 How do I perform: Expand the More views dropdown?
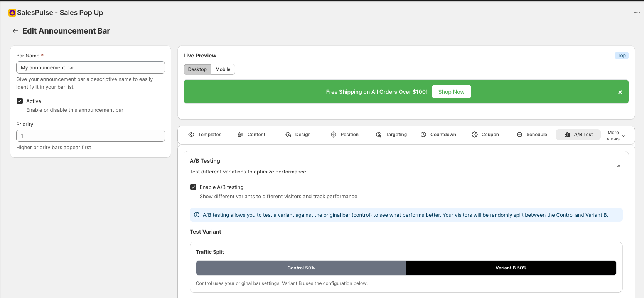[616, 136]
